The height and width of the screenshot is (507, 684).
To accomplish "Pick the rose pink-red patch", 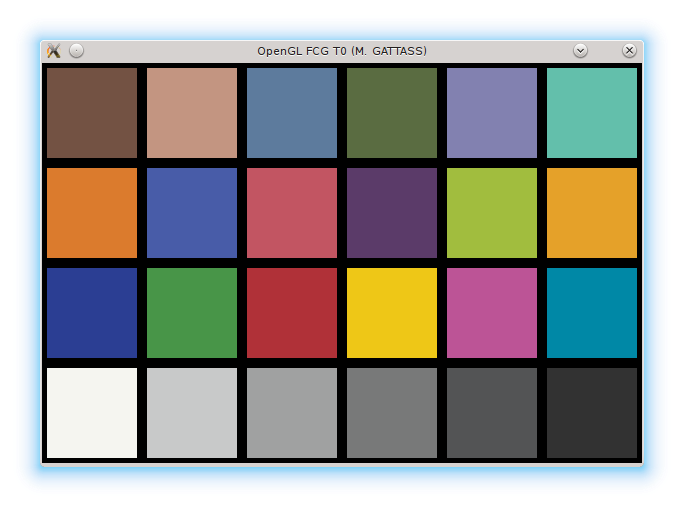I will pos(292,213).
